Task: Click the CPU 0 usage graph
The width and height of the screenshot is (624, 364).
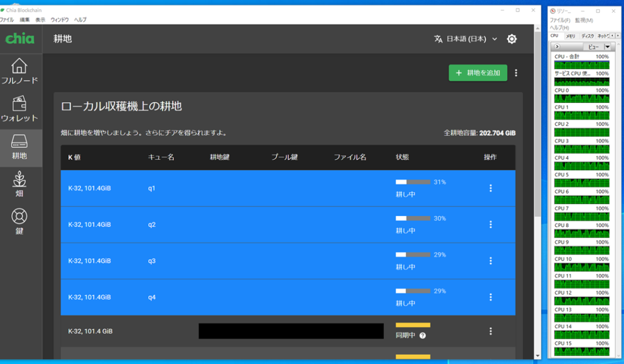Action: click(x=582, y=99)
